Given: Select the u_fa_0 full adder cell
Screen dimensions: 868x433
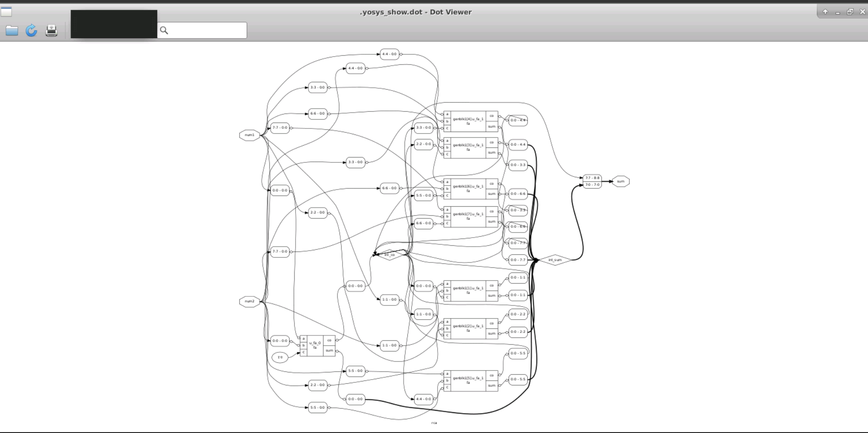Looking at the screenshot, I should [x=317, y=346].
